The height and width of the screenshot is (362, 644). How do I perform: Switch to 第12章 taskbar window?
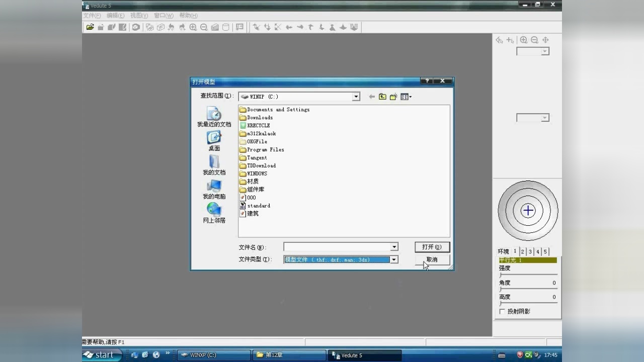(289, 355)
